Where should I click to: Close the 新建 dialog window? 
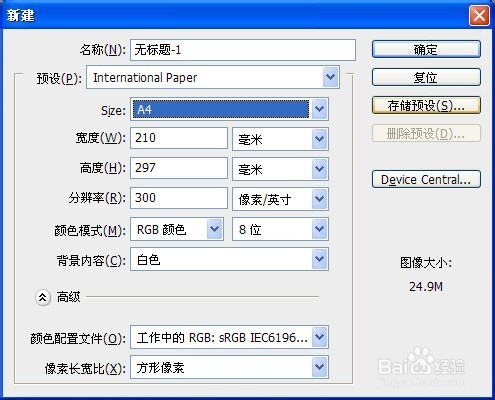point(479,15)
